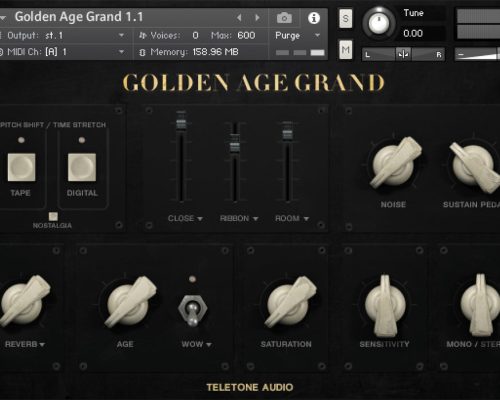Click the Golden Age Grand 1.1 name
500x400 pixels.
point(79,17)
